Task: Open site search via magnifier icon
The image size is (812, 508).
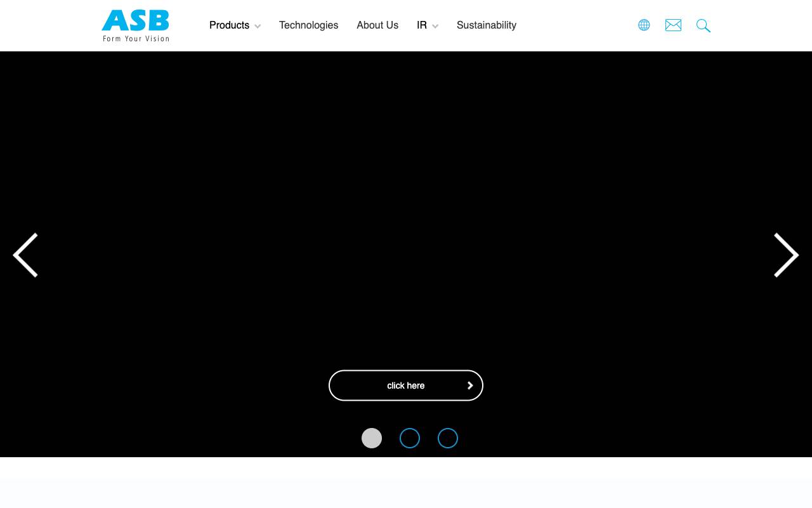Action: point(703,25)
